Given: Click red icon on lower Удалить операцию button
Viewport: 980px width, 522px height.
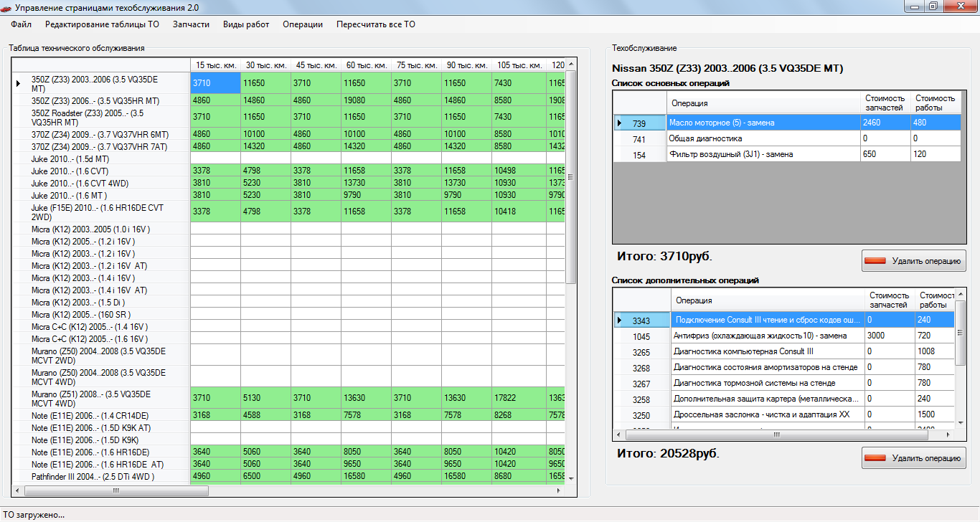Looking at the screenshot, I should (x=875, y=458).
